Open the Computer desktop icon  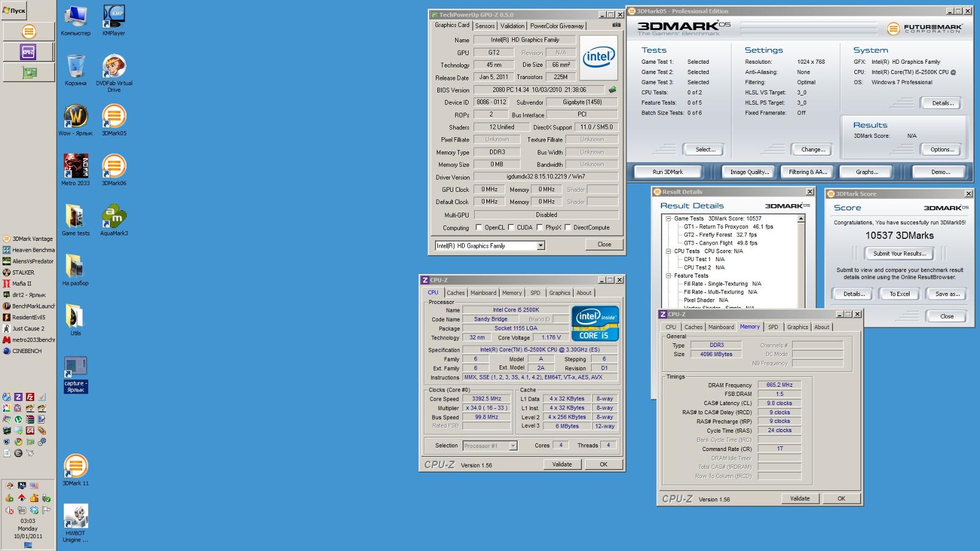[x=75, y=21]
